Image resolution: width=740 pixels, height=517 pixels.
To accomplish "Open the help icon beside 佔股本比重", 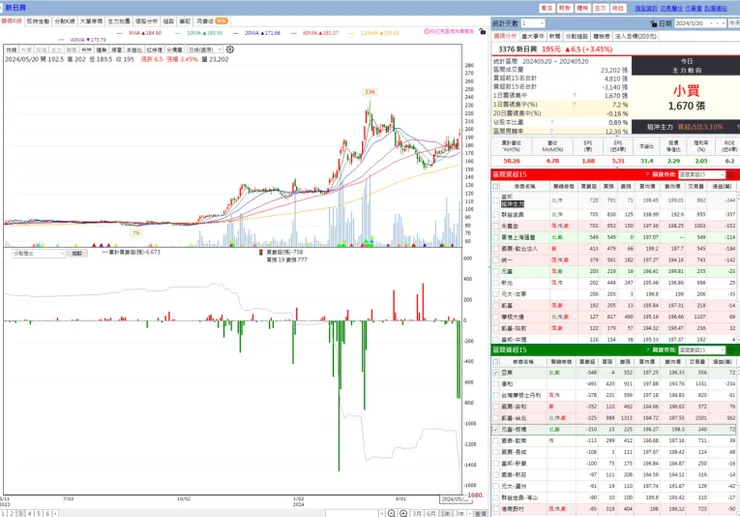I will tap(552, 122).
